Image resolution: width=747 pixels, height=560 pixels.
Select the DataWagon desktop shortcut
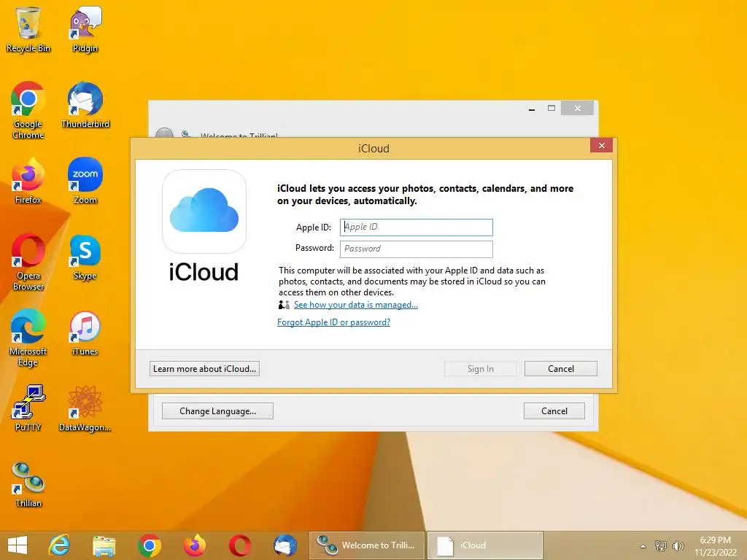pos(85,408)
